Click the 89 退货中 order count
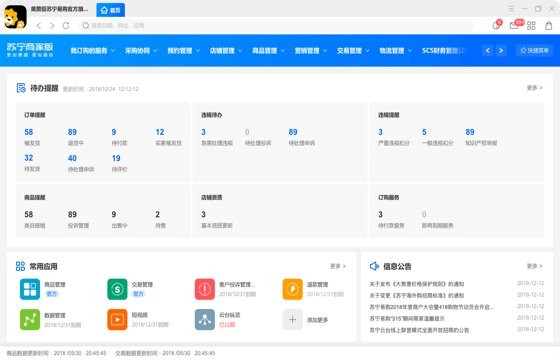This screenshot has height=360, width=560. tap(72, 132)
